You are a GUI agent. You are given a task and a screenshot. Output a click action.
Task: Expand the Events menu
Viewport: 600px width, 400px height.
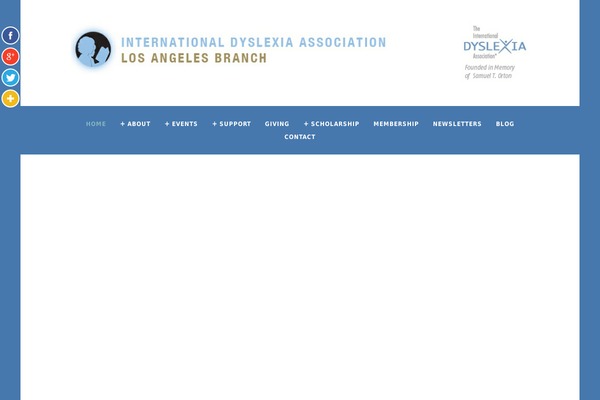[x=181, y=124]
